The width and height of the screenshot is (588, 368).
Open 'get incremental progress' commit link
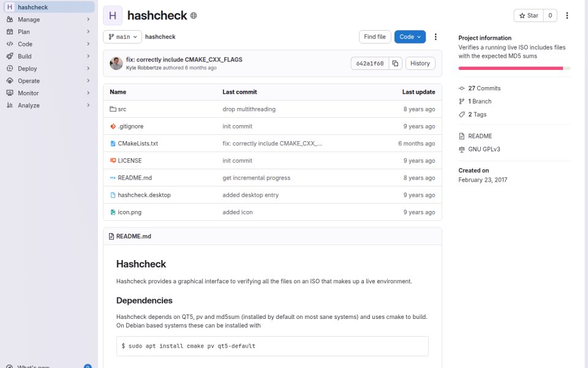256,178
